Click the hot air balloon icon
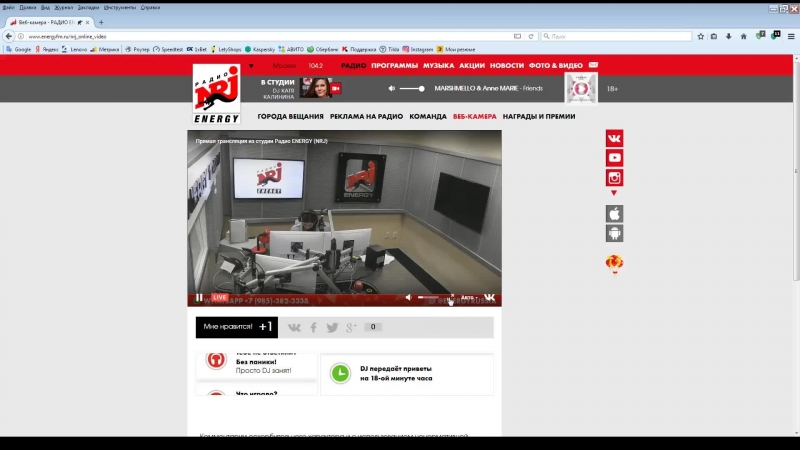 614,264
